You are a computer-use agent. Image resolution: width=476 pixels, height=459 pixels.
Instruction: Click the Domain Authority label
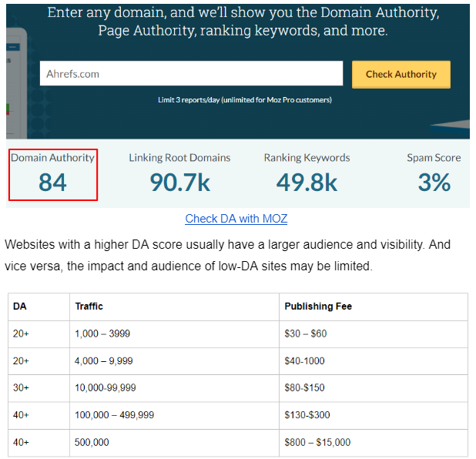tap(53, 158)
